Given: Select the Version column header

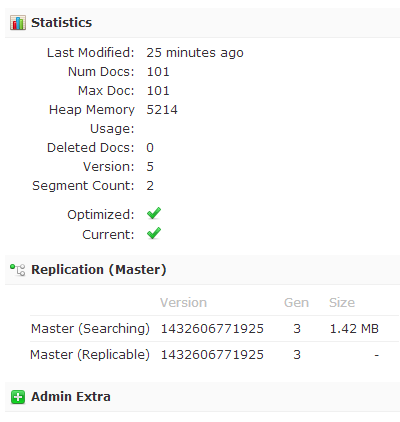Looking at the screenshot, I should point(183,303).
